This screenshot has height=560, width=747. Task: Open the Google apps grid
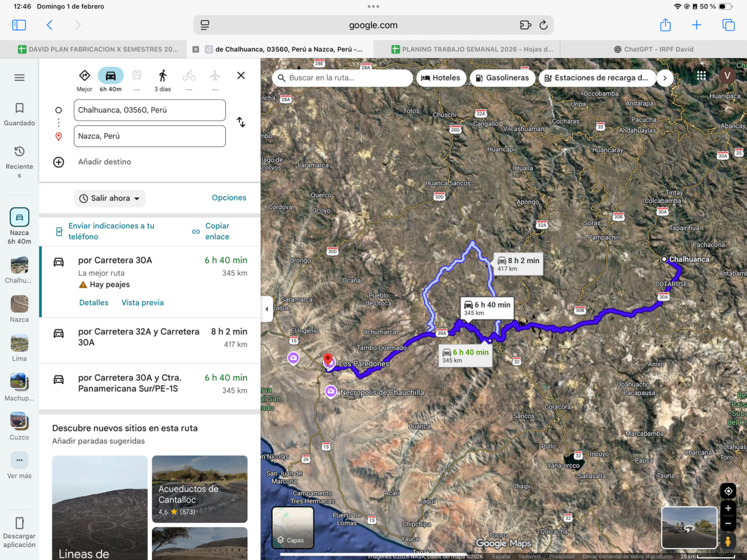pyautogui.click(x=701, y=75)
